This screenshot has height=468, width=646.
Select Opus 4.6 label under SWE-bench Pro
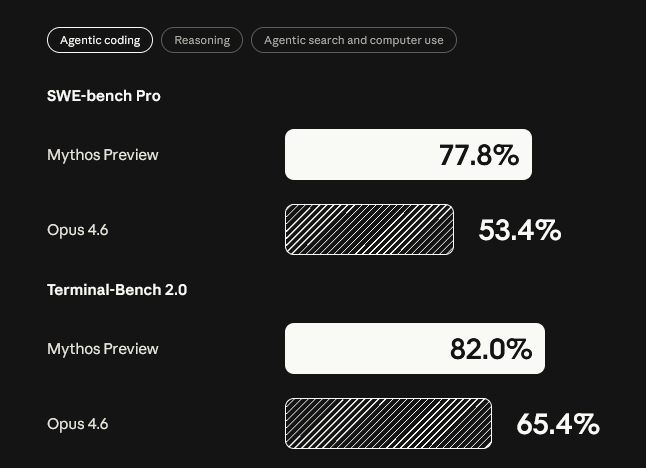[78, 230]
